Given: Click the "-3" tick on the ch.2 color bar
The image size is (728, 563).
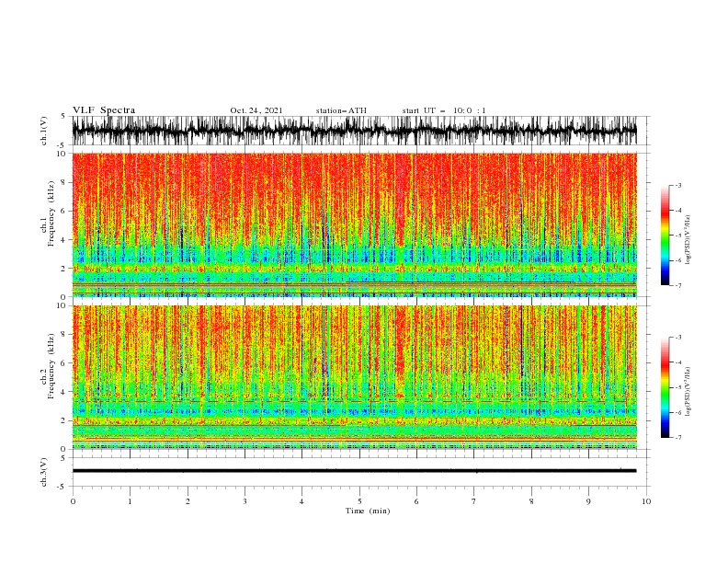Looking at the screenshot, I should click(x=678, y=338).
